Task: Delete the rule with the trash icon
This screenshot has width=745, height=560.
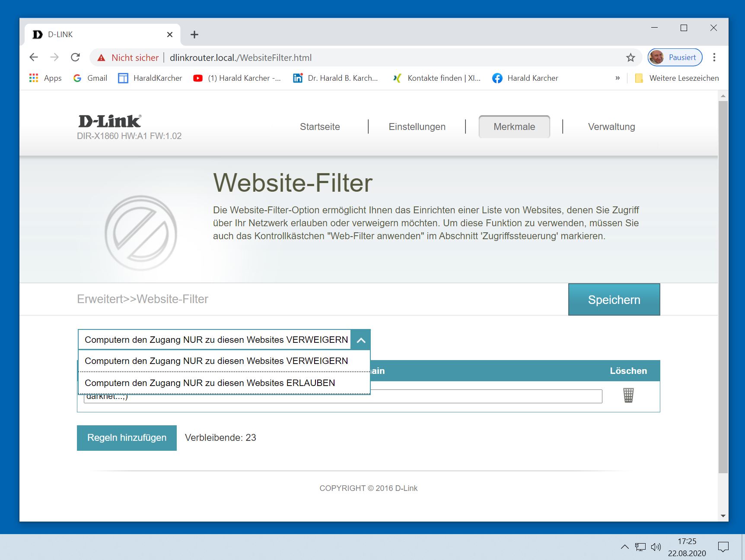Action: 628,395
